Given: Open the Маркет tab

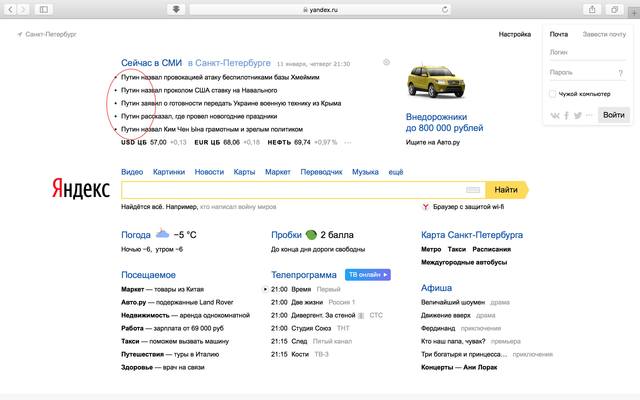Looking at the screenshot, I should coord(278,172).
